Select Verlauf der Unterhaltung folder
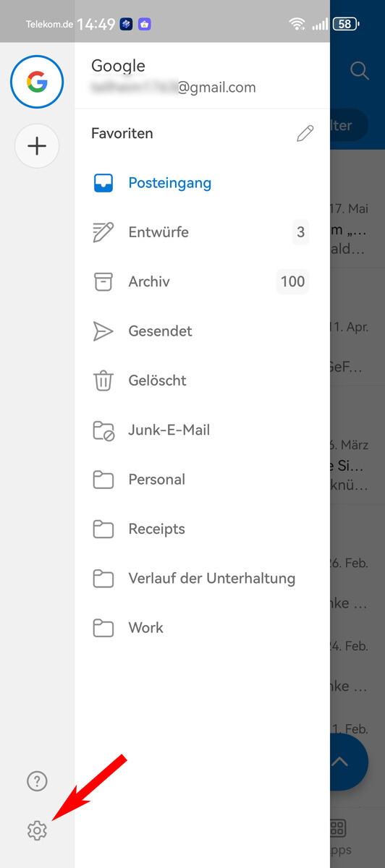The width and height of the screenshot is (385, 868). pyautogui.click(x=202, y=578)
